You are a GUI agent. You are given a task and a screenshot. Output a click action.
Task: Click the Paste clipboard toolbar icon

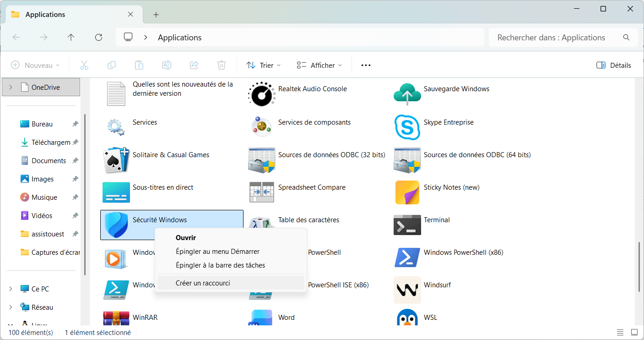[x=139, y=65]
